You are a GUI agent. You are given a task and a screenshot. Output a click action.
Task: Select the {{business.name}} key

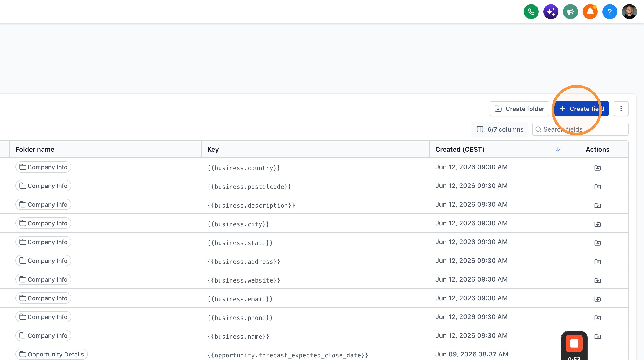click(238, 337)
